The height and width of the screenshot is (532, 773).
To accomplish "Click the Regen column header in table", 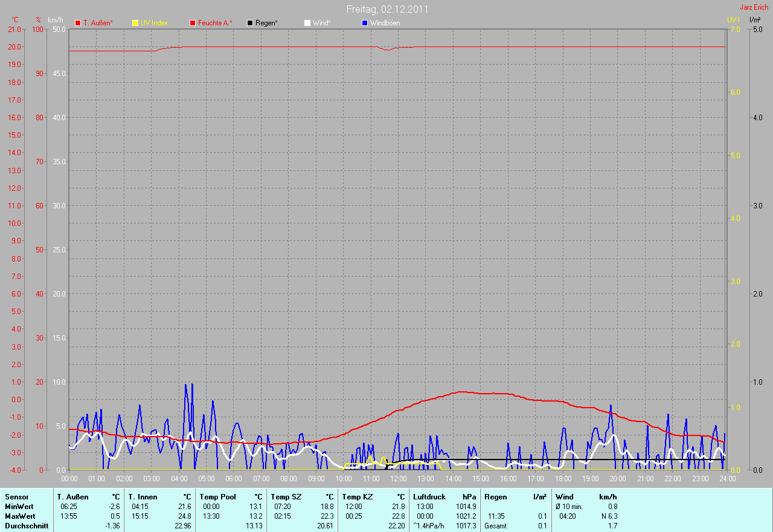I will coord(495,497).
